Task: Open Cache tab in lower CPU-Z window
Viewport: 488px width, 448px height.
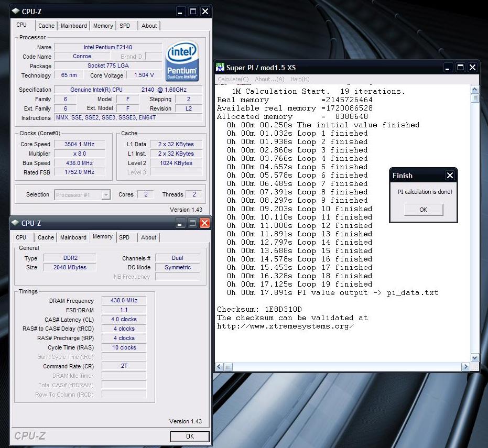Action: click(x=46, y=237)
